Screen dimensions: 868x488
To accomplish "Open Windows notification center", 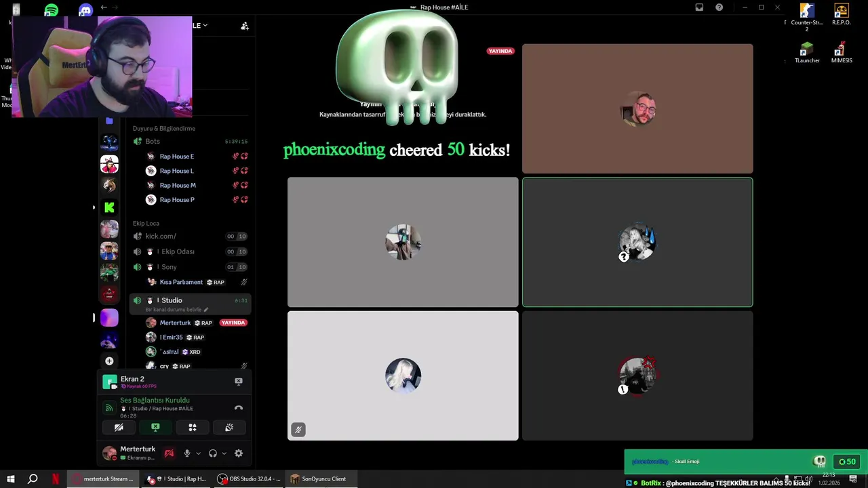I will 853,479.
